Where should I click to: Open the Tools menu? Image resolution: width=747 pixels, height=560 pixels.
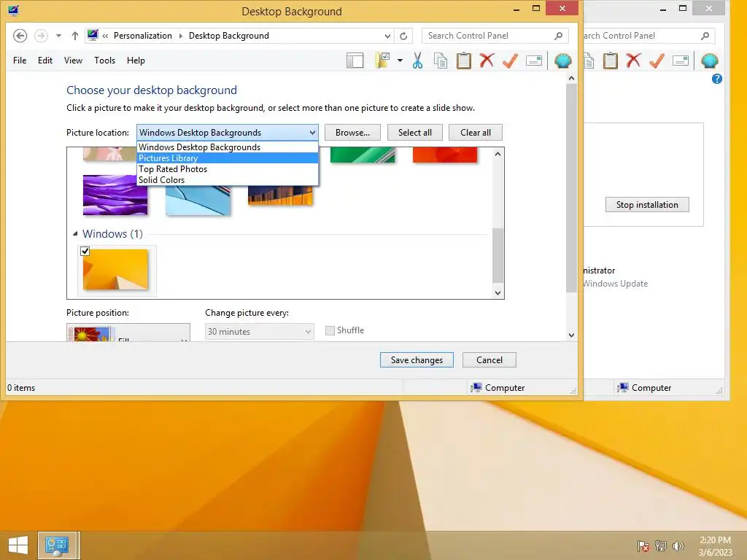click(105, 61)
